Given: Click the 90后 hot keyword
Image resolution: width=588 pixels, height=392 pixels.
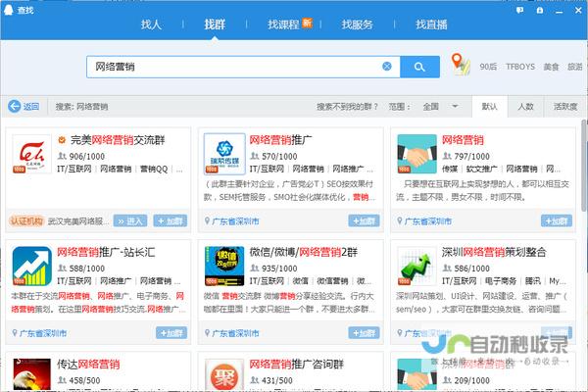Looking at the screenshot, I should click(488, 67).
